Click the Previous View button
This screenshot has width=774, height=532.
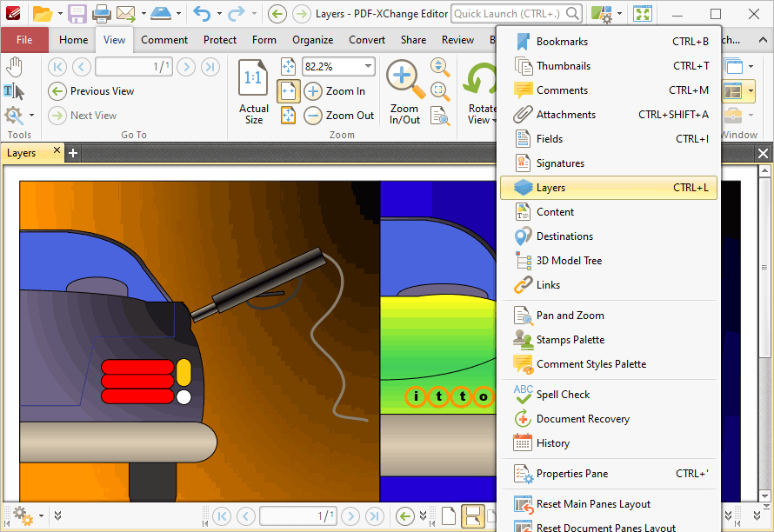pos(90,90)
